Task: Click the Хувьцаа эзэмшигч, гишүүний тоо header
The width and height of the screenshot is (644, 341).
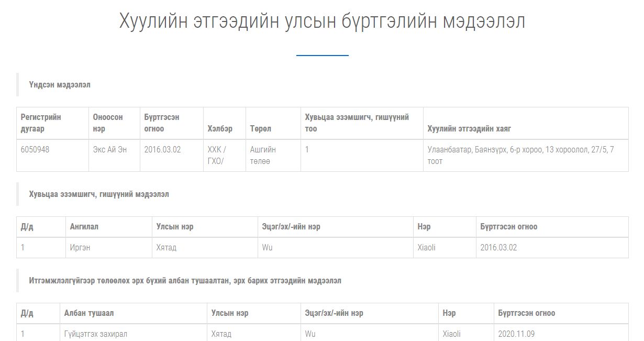Action: (357, 123)
